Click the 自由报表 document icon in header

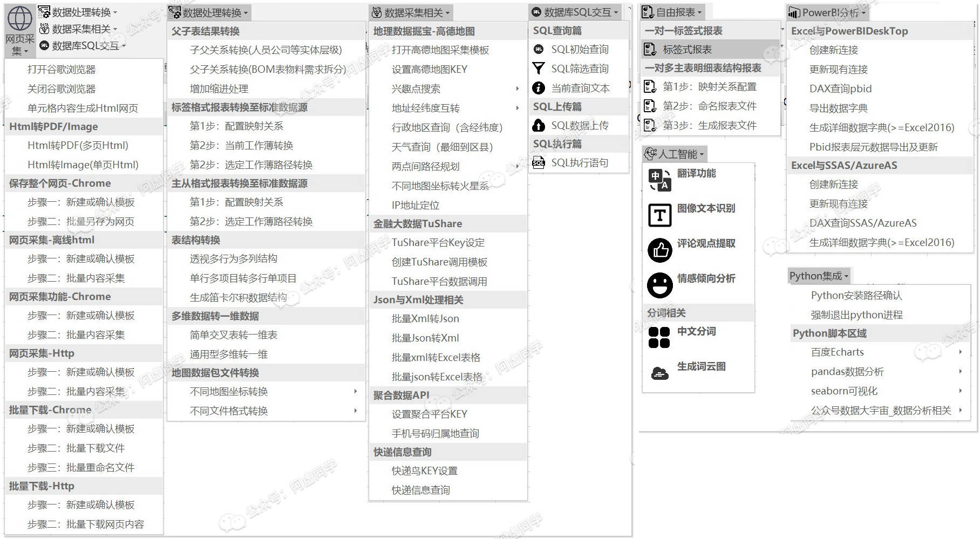648,12
